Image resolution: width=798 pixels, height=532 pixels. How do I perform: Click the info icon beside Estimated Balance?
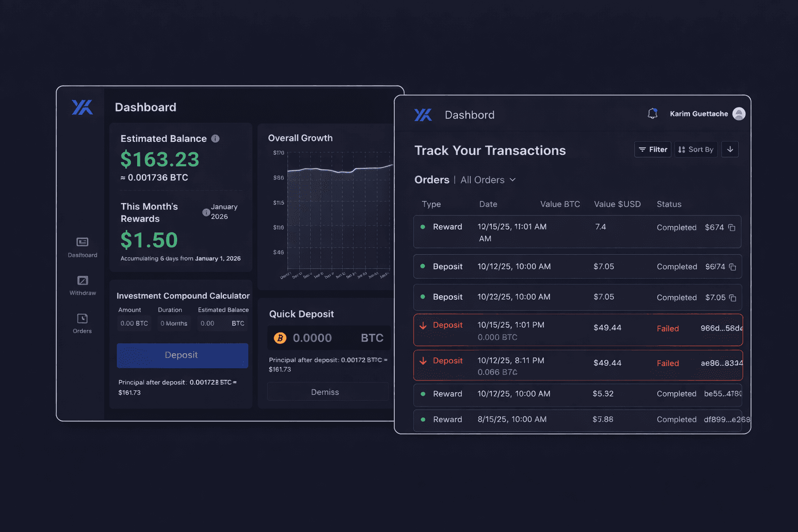tap(216, 138)
